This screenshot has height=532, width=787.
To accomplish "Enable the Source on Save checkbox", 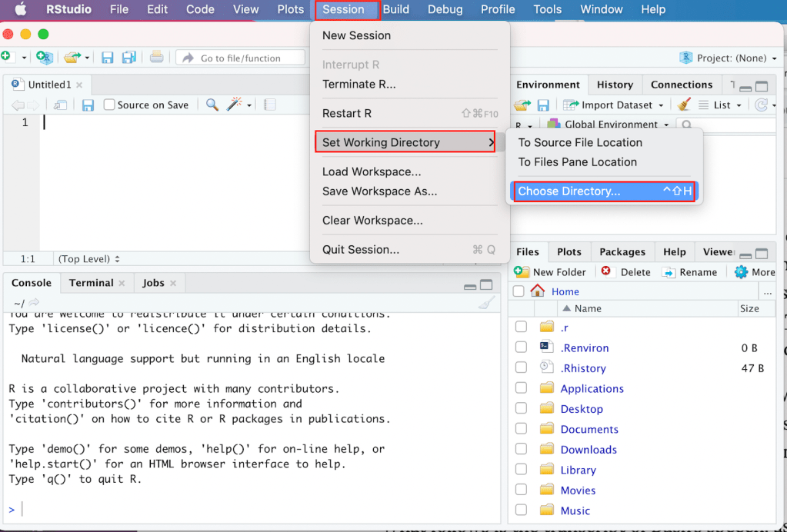I will [109, 105].
